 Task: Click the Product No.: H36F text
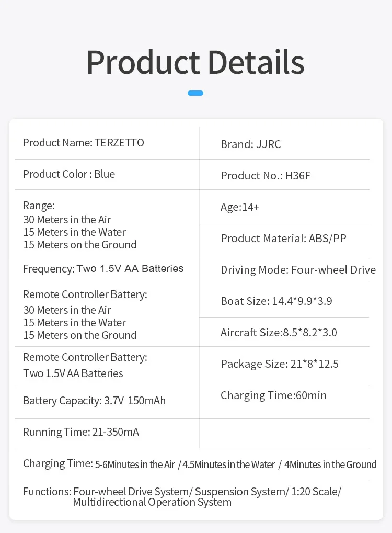point(265,176)
